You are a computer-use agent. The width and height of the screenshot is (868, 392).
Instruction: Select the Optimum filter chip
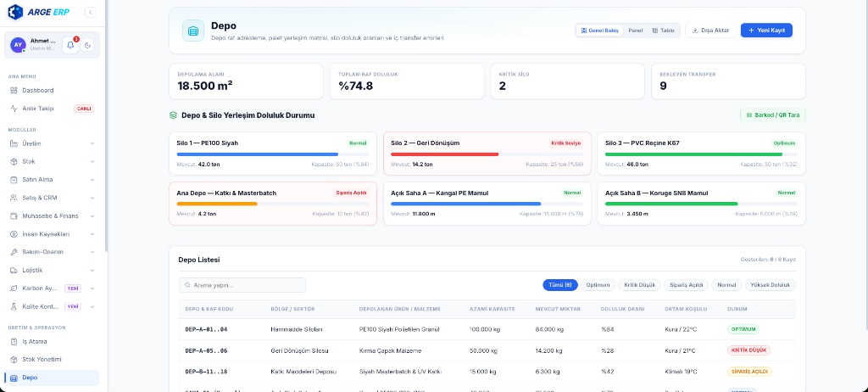coord(598,285)
